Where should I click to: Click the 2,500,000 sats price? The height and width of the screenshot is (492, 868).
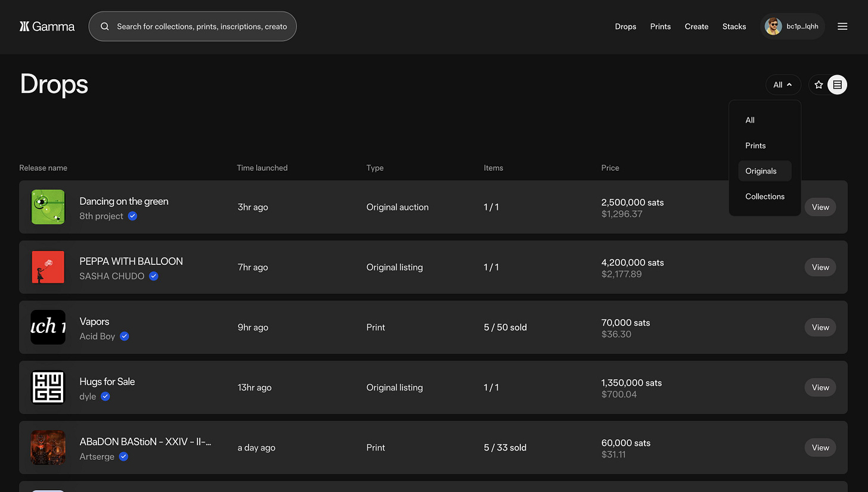pyautogui.click(x=633, y=203)
